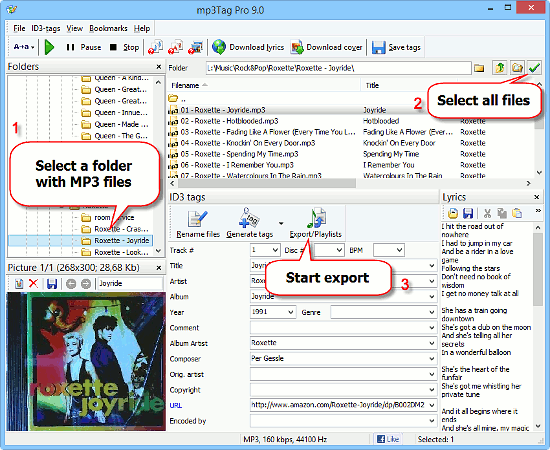Image resolution: width=550 pixels, height=450 pixels.
Task: Open the Composer dropdown with Per Gessle
Action: point(432,358)
